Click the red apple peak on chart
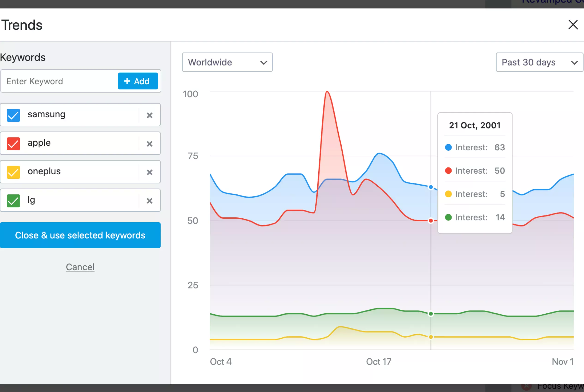584x392 pixels. [x=327, y=92]
